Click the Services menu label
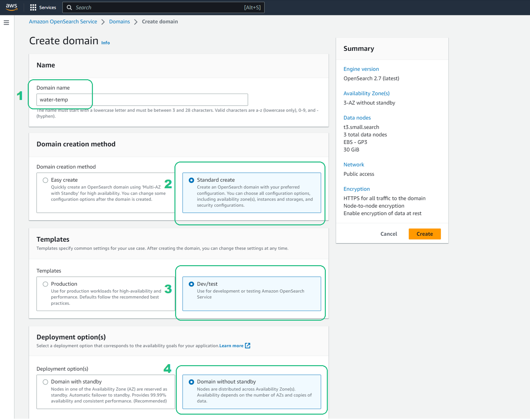The height and width of the screenshot is (420, 530). [47, 7]
